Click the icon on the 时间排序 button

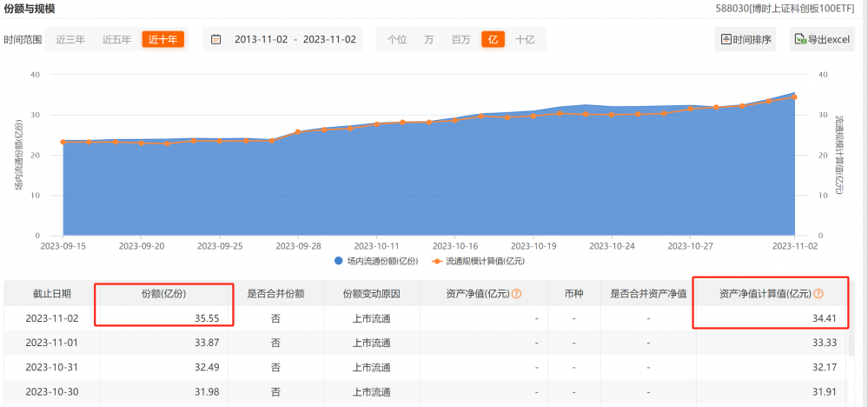pos(724,39)
